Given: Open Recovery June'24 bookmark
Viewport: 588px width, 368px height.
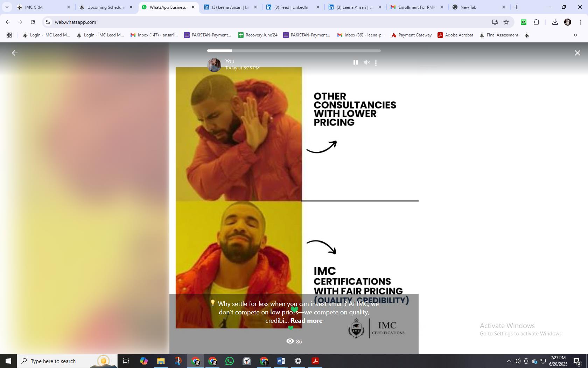Looking at the screenshot, I should point(258,35).
